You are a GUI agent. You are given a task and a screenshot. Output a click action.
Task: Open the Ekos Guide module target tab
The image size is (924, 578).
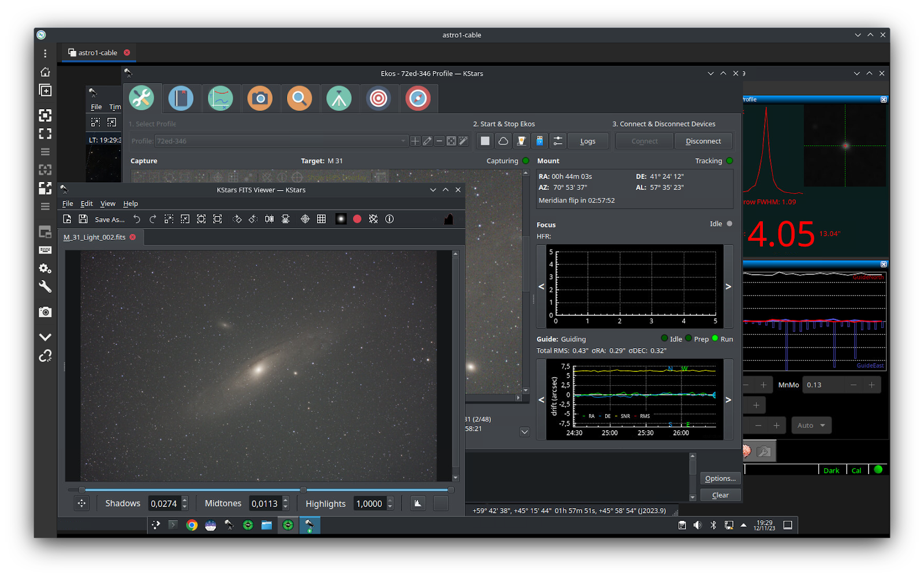coord(378,99)
